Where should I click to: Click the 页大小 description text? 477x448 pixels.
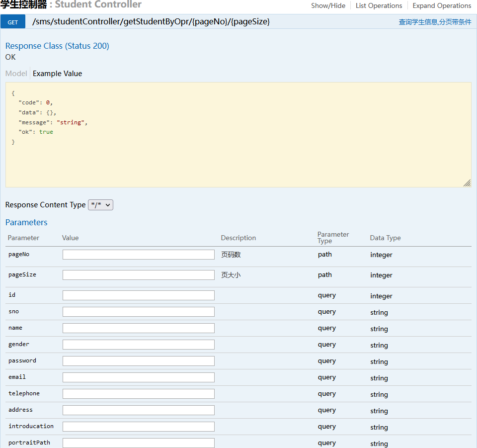coord(231,275)
